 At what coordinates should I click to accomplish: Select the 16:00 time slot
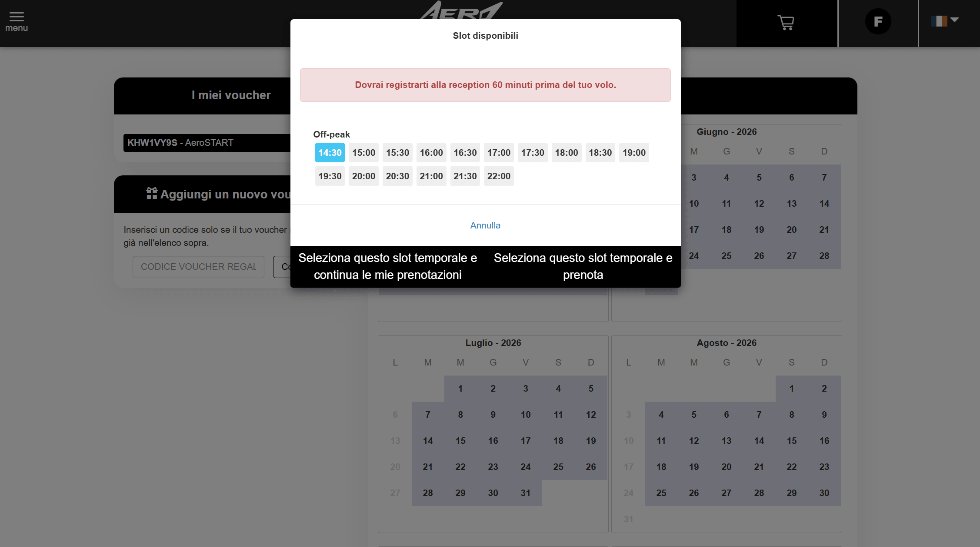pyautogui.click(x=431, y=153)
